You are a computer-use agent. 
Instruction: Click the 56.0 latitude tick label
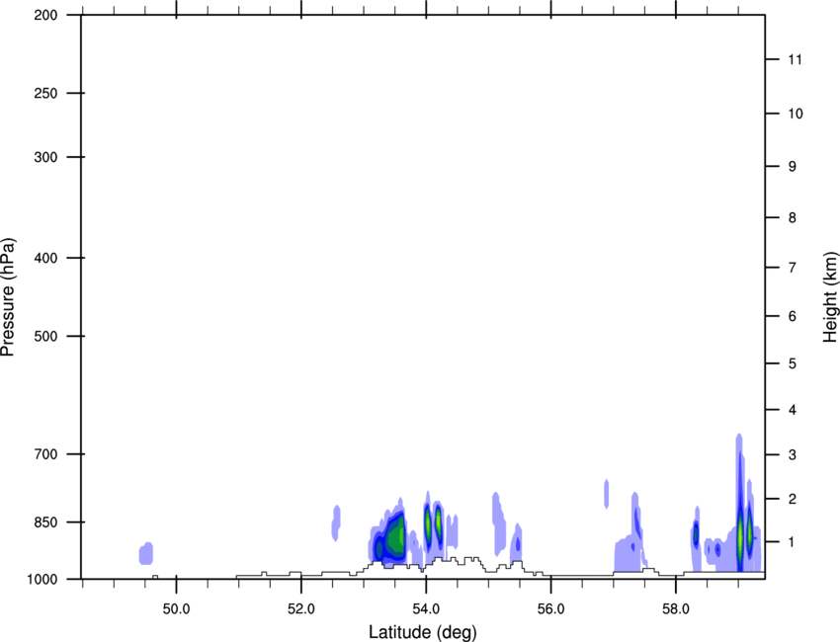click(550, 609)
